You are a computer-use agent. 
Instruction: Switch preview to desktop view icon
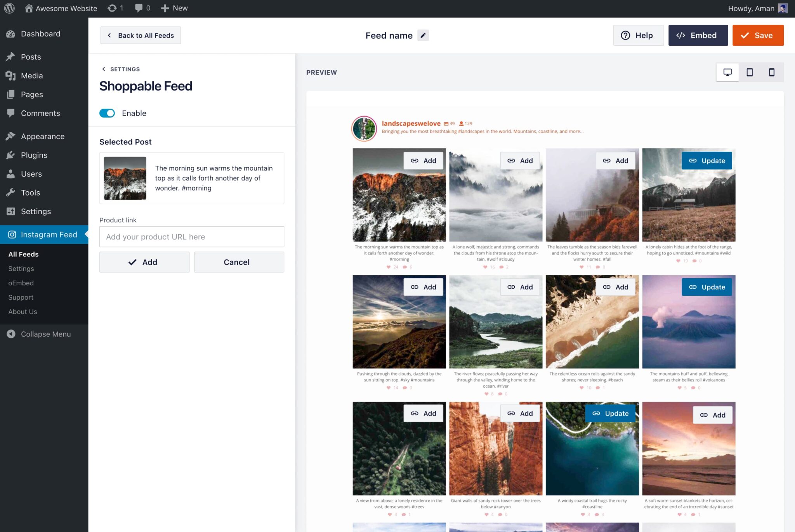pos(727,72)
